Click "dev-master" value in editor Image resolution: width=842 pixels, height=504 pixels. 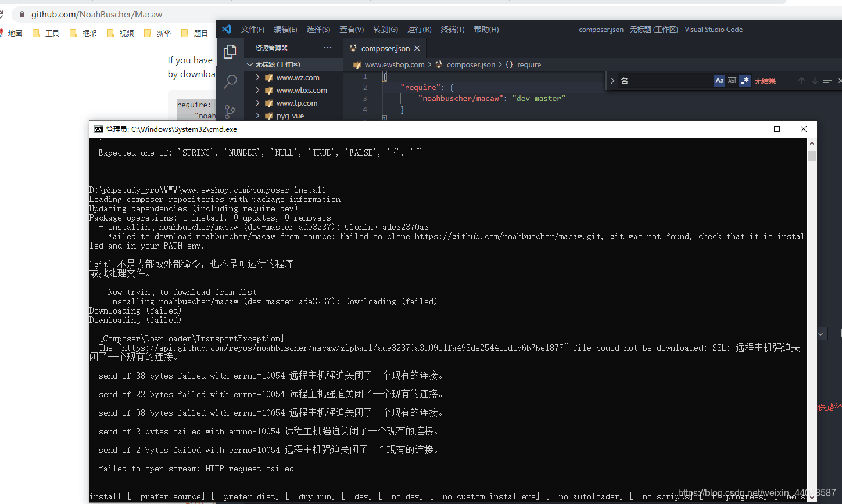coord(539,98)
